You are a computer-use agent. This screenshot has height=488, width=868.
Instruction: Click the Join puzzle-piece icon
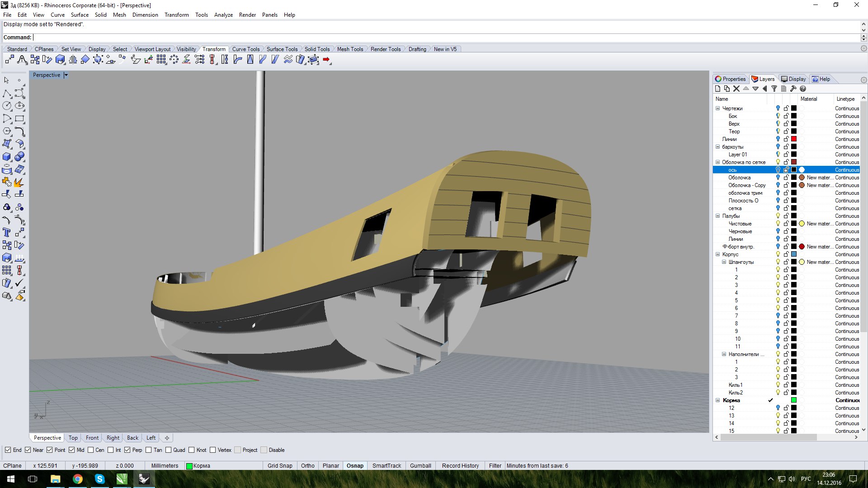point(7,182)
